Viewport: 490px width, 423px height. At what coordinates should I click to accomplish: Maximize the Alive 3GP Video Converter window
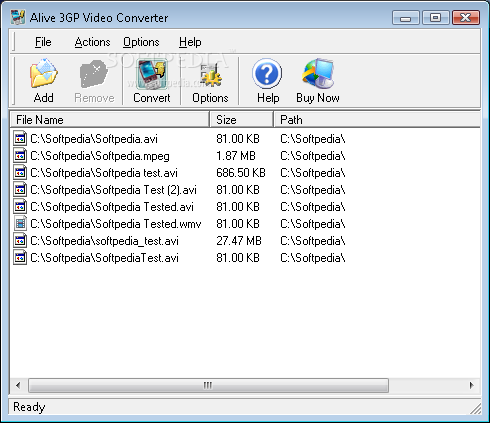click(x=435, y=18)
